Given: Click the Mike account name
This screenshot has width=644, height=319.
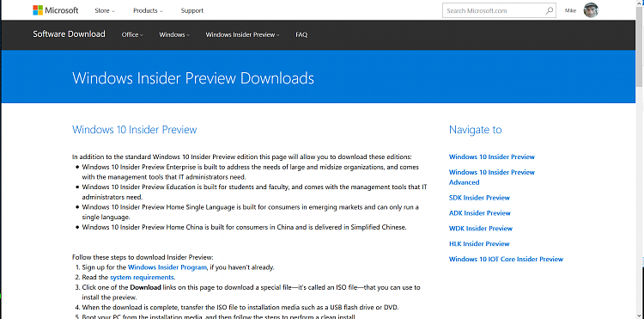Looking at the screenshot, I should [570, 10].
